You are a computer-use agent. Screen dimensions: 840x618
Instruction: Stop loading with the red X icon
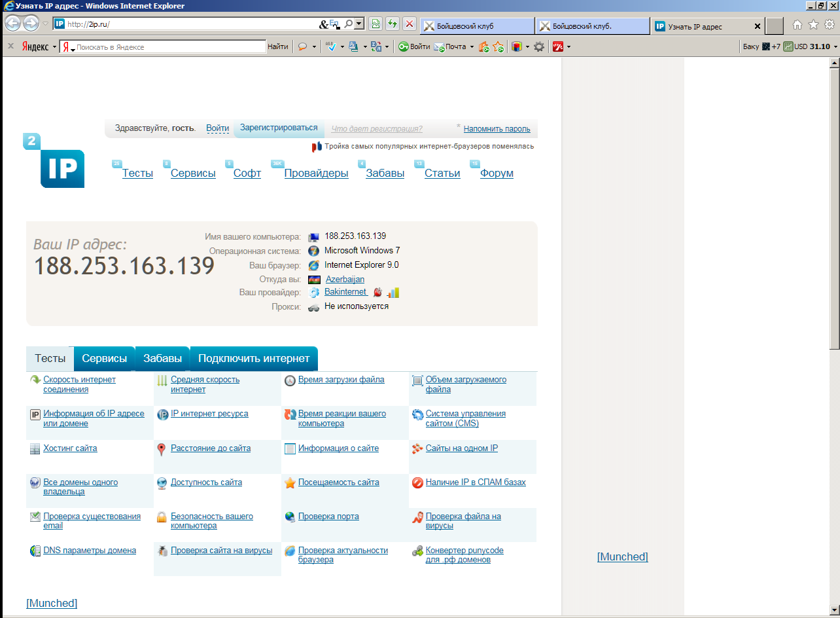410,24
